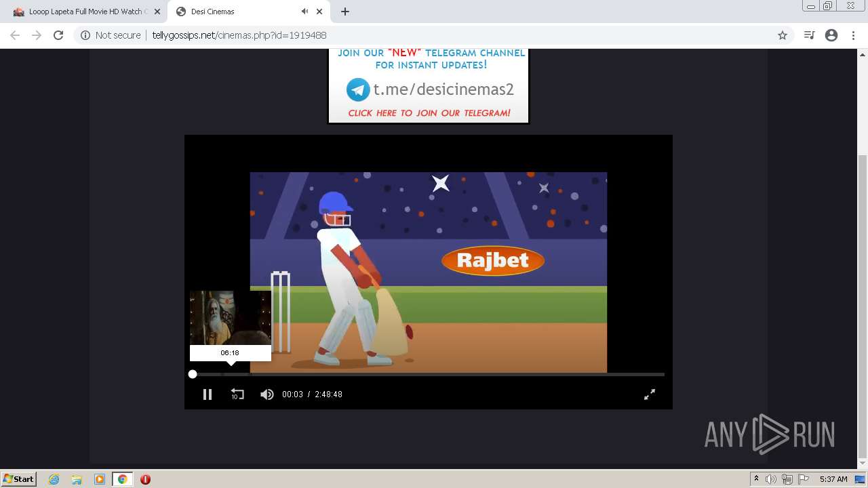868x488 pixels.
Task: Click the 5:37 AM clock
Action: pyautogui.click(x=833, y=479)
